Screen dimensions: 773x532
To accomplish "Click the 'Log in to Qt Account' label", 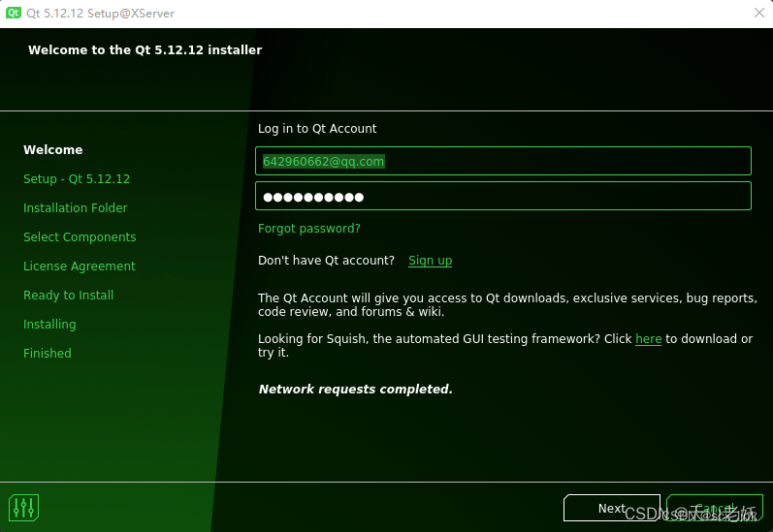I will coord(317,129).
